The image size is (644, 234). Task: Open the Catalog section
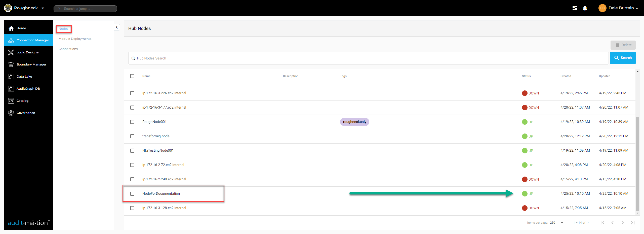click(22, 101)
